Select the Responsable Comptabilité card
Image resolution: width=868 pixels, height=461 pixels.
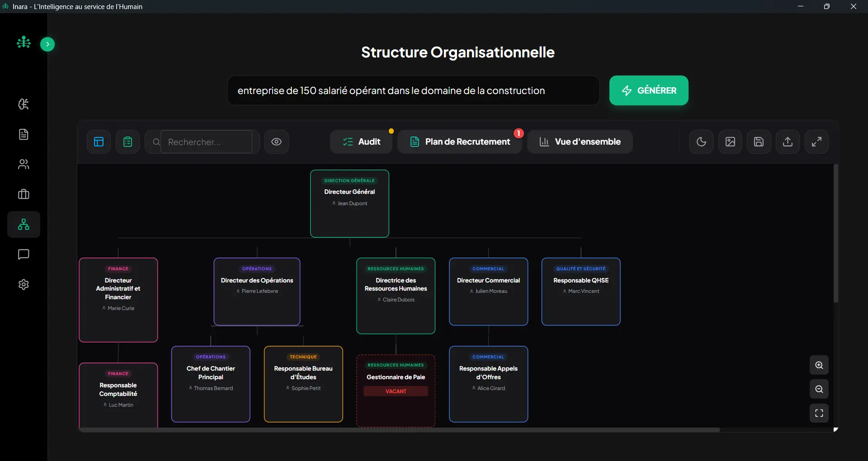click(118, 395)
